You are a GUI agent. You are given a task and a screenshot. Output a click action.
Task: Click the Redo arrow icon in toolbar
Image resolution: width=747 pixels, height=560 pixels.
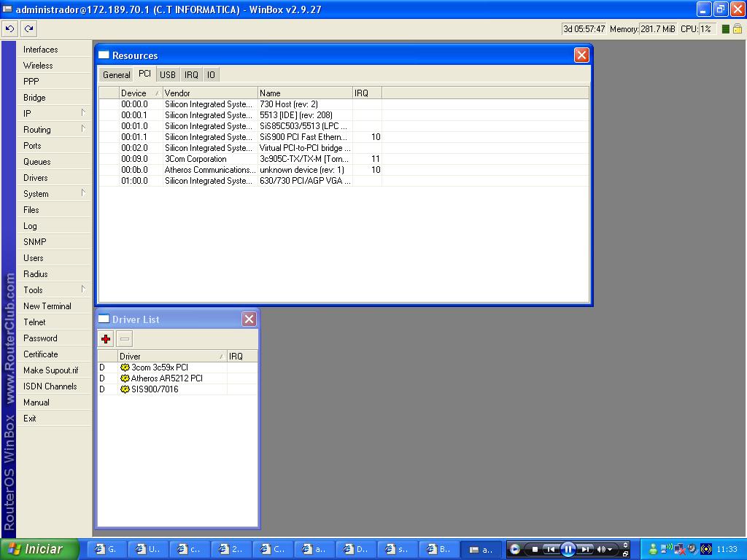29,29
